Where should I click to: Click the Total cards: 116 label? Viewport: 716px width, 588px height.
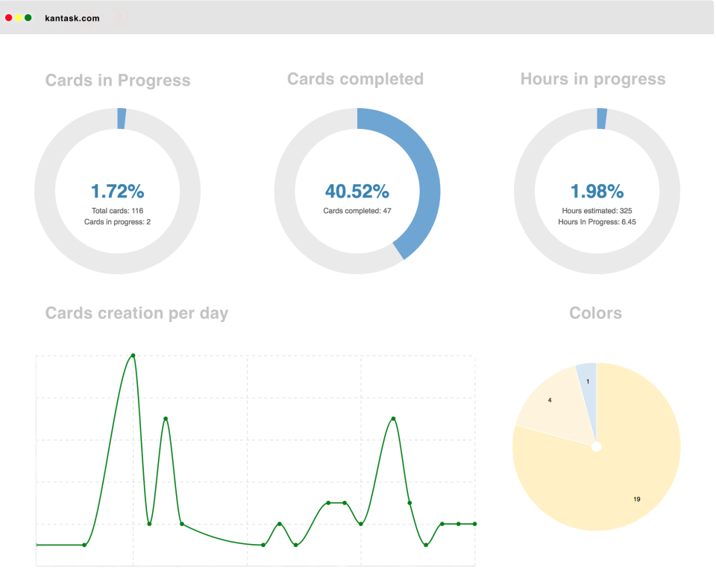[x=117, y=211]
